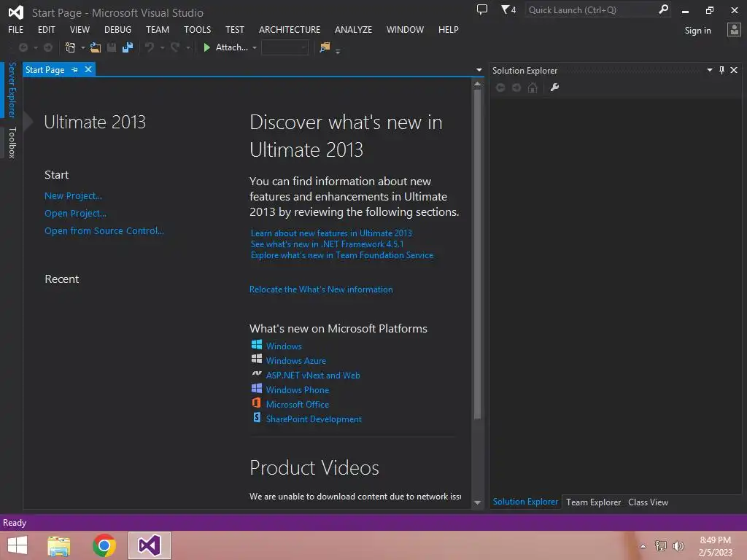The image size is (747, 560).
Task: Close the Start Page tab
Action: pyautogui.click(x=88, y=69)
